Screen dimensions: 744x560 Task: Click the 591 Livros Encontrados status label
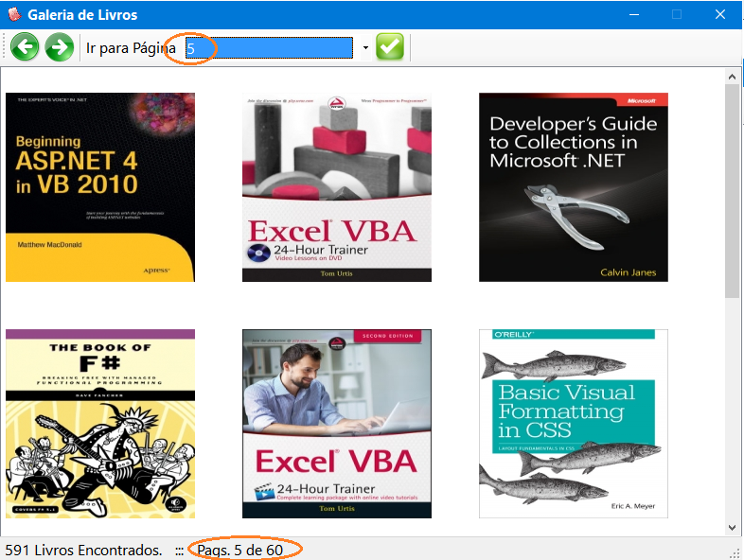point(83,550)
